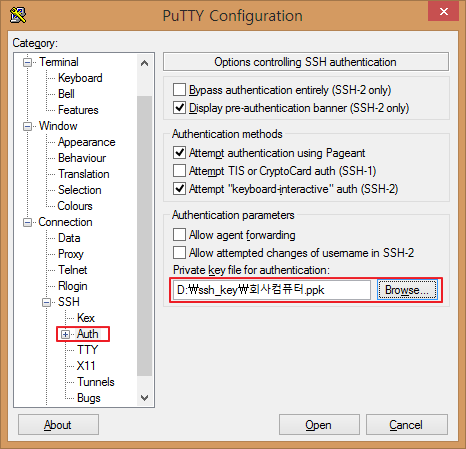Click the category tree's down arrow
466x449 pixels.
144,397
